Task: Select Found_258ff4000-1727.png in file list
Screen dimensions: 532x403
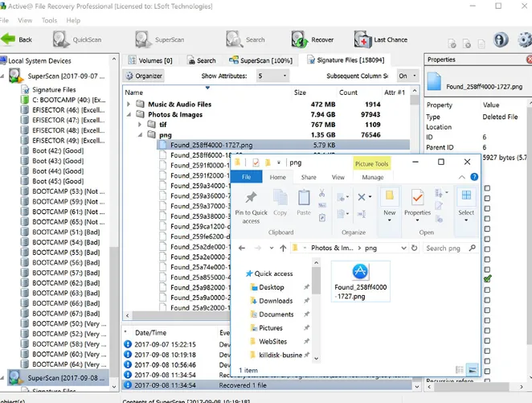Action: click(x=284, y=145)
